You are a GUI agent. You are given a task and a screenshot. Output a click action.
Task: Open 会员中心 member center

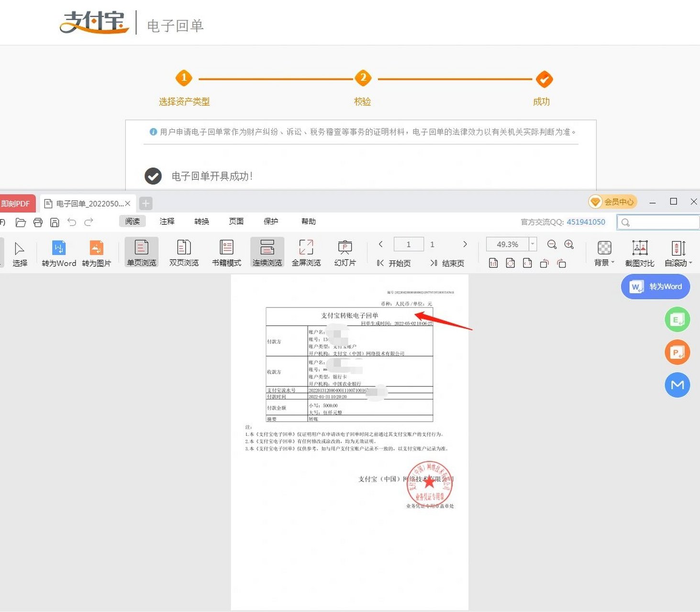pyautogui.click(x=613, y=202)
